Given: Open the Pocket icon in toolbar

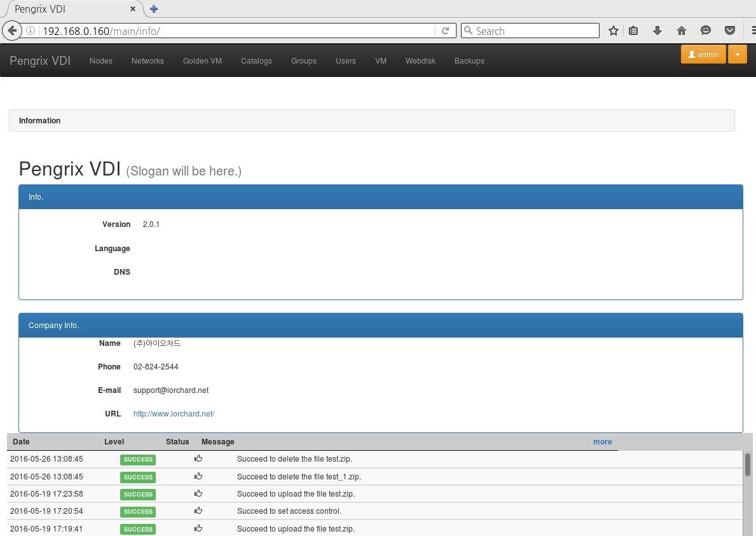Looking at the screenshot, I should tap(730, 31).
